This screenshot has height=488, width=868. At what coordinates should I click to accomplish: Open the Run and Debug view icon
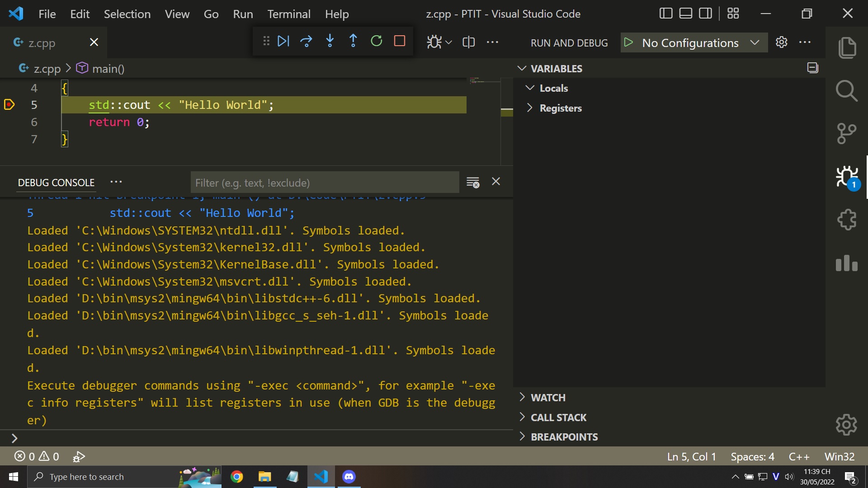pyautogui.click(x=847, y=177)
